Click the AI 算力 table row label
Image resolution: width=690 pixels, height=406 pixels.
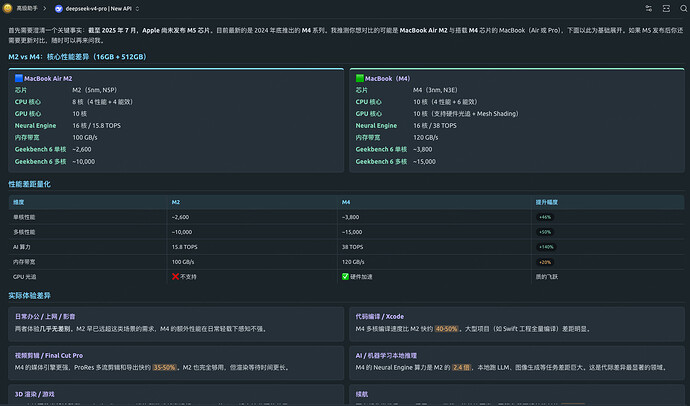tap(22, 247)
